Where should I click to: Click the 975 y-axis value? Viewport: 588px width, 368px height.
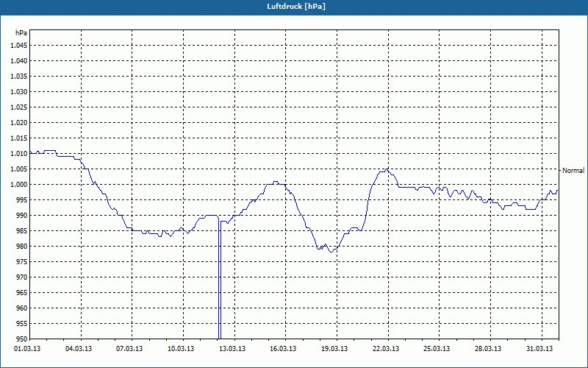click(22, 262)
